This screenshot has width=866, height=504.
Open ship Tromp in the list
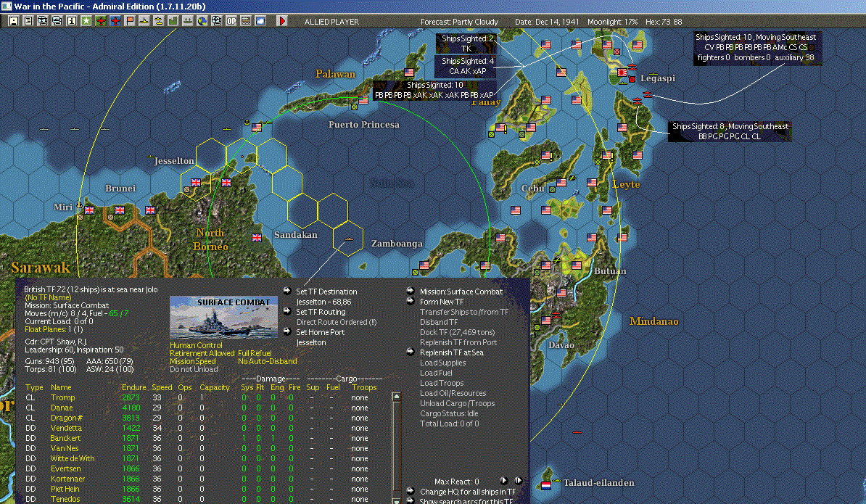62,397
